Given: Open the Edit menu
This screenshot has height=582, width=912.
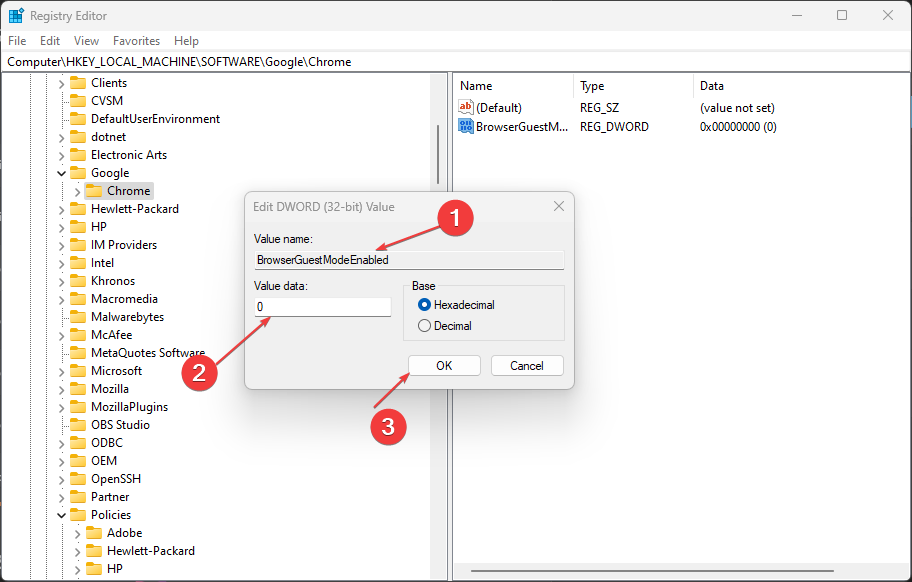Looking at the screenshot, I should (x=49, y=41).
